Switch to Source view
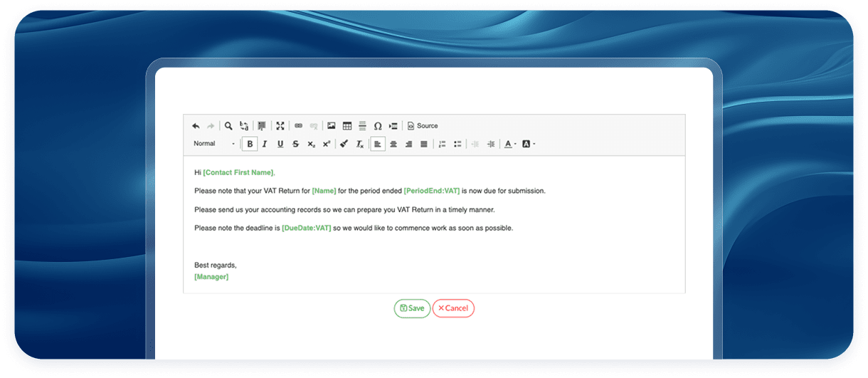Viewport: 868px width, 378px height. tap(423, 126)
